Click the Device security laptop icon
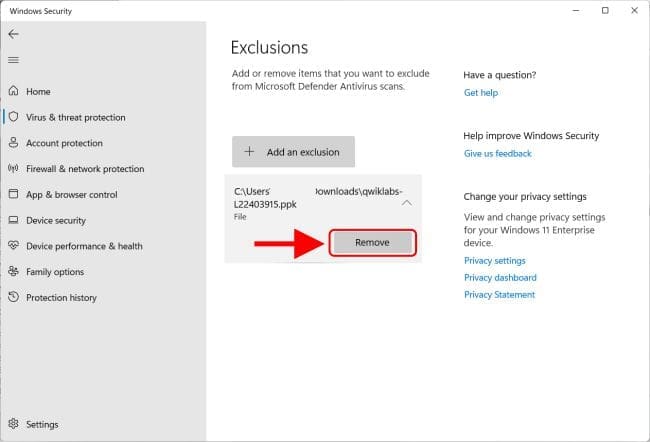Screen dimensions: 650x442 14,220
